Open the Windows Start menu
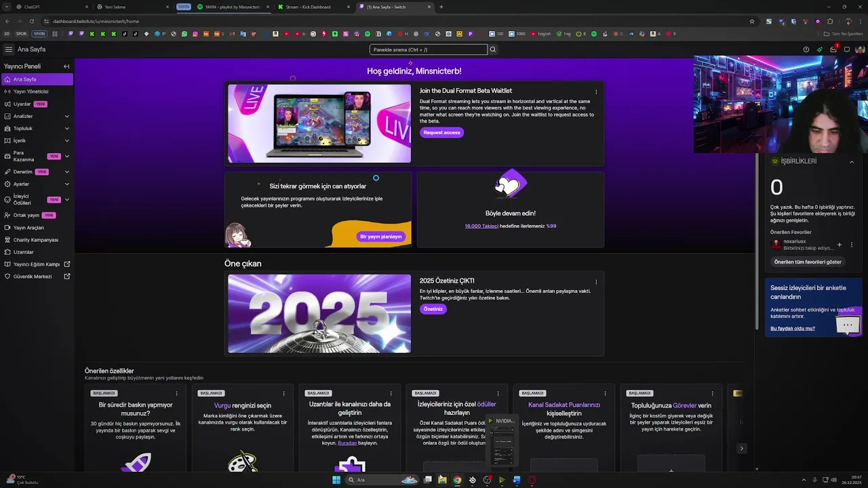 pos(336,480)
